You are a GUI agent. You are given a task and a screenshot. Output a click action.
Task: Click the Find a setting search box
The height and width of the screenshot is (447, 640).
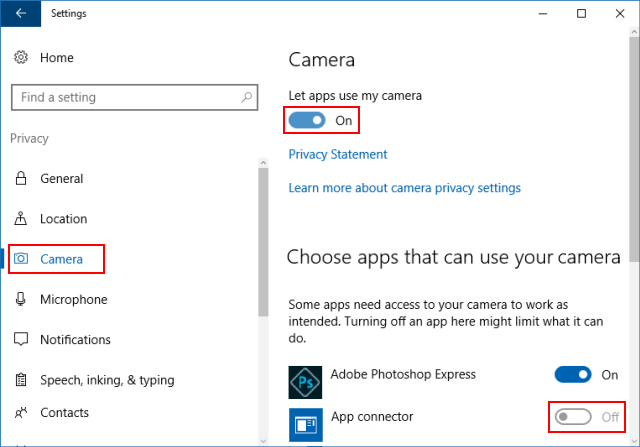[125, 98]
